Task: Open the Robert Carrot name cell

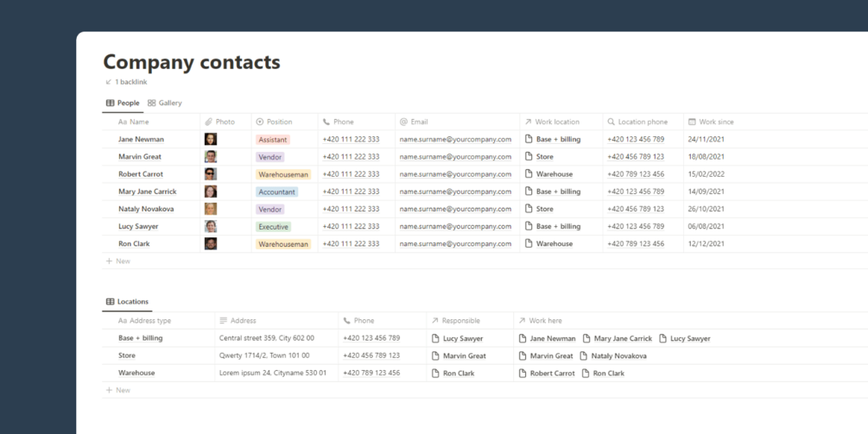Action: [141, 174]
